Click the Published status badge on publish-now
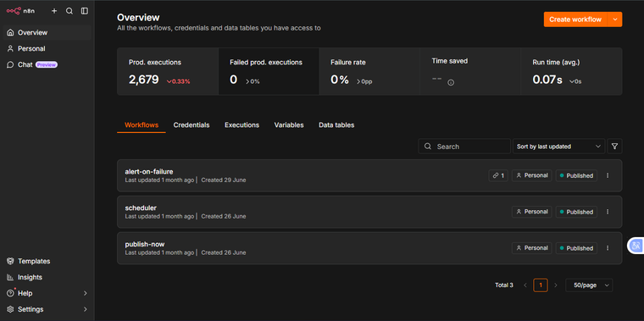The width and height of the screenshot is (644, 321). 576,248
